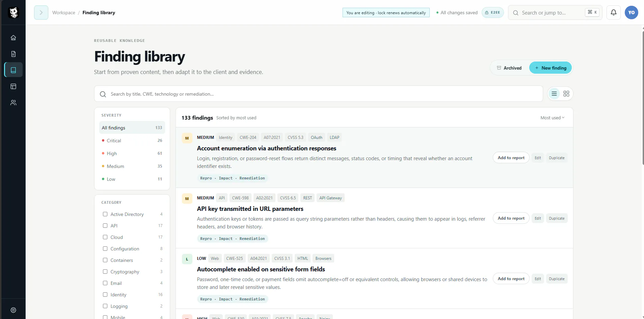This screenshot has height=319, width=644.
Task: Click the app logo in sidebar
Action: pyautogui.click(x=14, y=13)
